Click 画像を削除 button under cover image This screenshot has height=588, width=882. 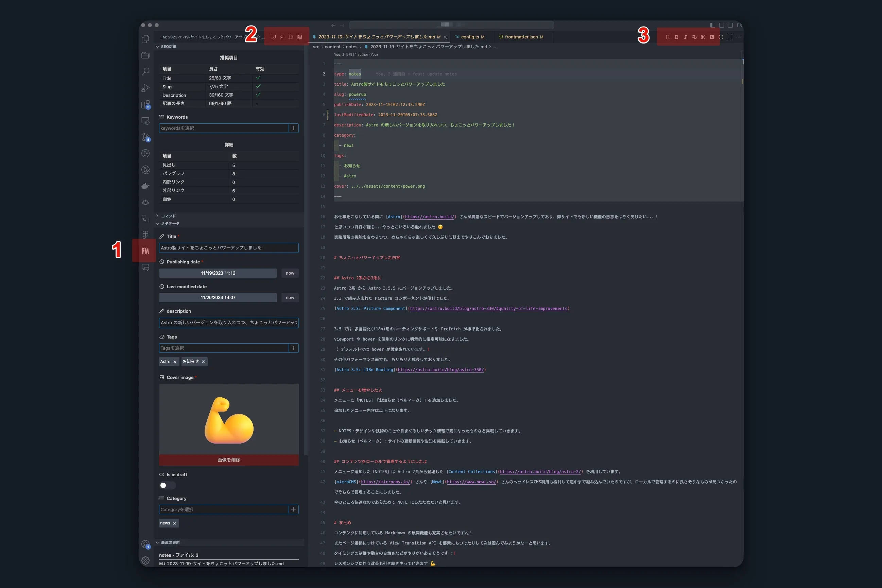click(229, 460)
